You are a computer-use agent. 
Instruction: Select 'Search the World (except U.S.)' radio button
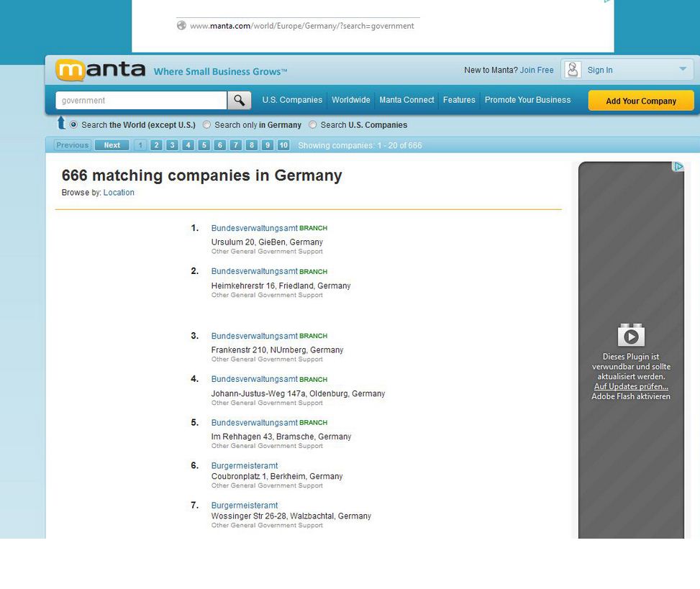[x=73, y=124]
